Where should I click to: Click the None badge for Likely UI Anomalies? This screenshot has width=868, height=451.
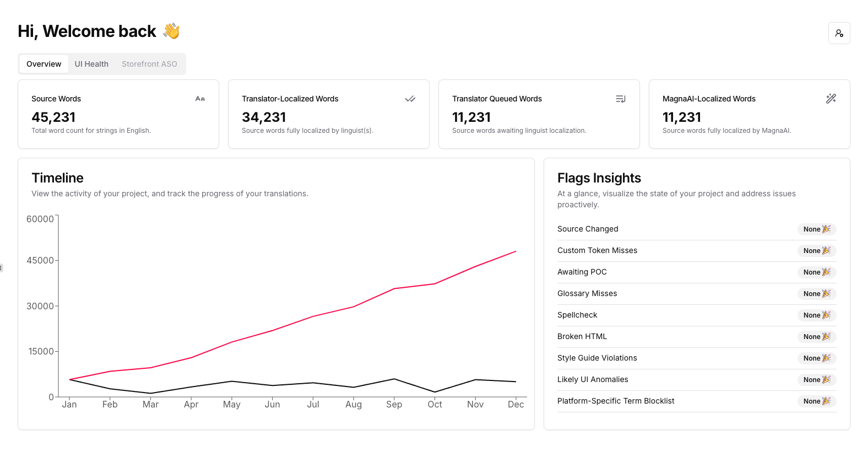[x=817, y=380]
